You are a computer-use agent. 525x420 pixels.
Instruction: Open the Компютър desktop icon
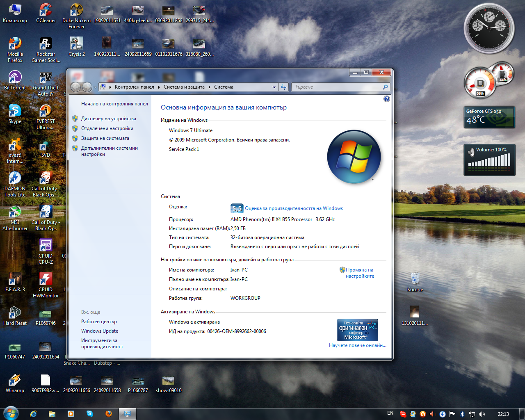[15, 13]
